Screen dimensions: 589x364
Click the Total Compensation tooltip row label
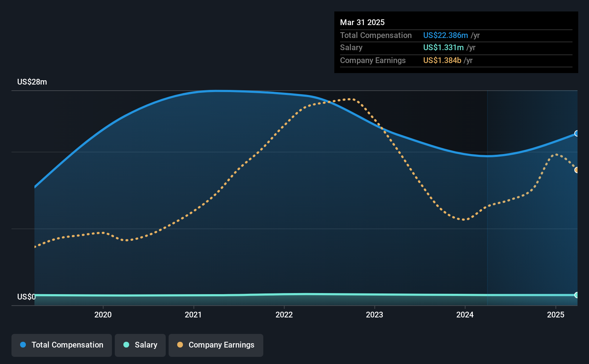[376, 35]
